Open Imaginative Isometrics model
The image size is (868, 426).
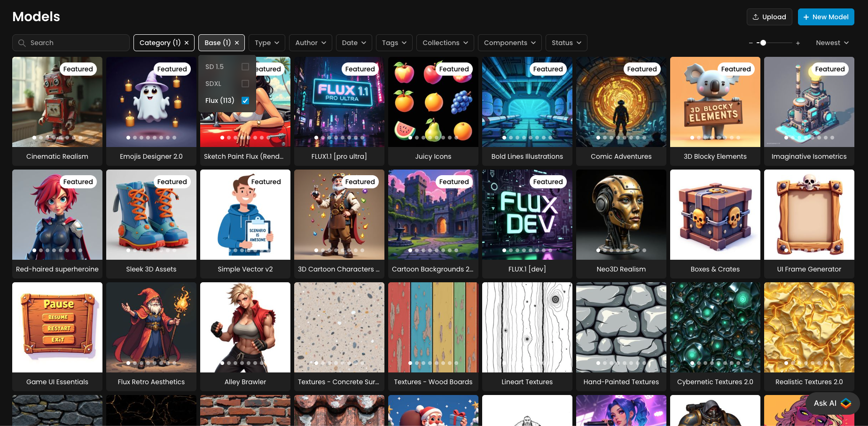(x=809, y=111)
